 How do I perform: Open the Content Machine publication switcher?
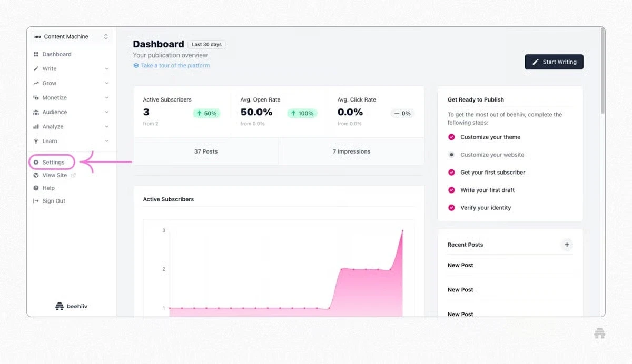(x=71, y=37)
